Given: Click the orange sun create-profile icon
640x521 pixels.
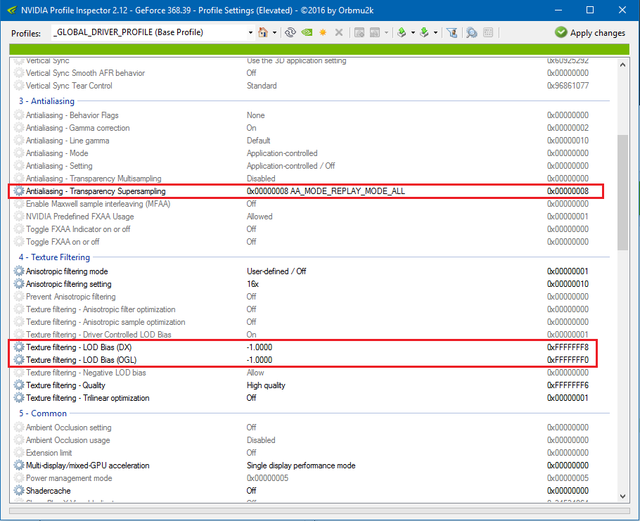Looking at the screenshot, I should [323, 32].
